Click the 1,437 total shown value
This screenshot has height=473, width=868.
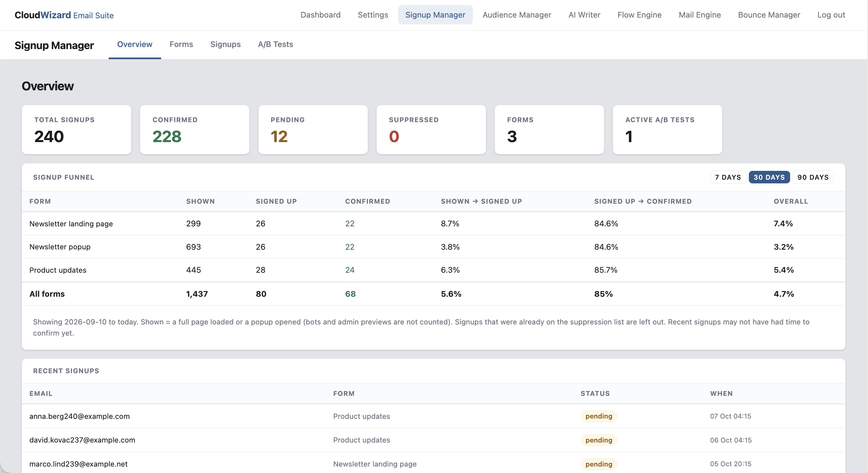coord(197,294)
